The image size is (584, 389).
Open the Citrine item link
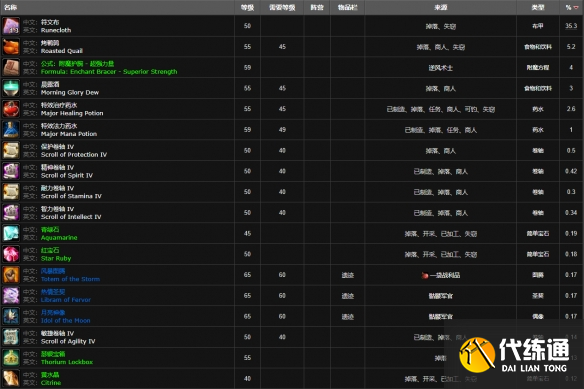pos(51,383)
